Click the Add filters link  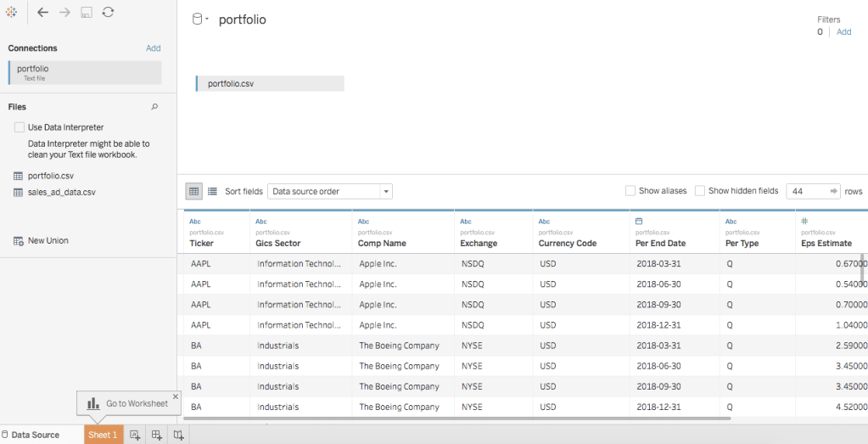[x=843, y=31]
